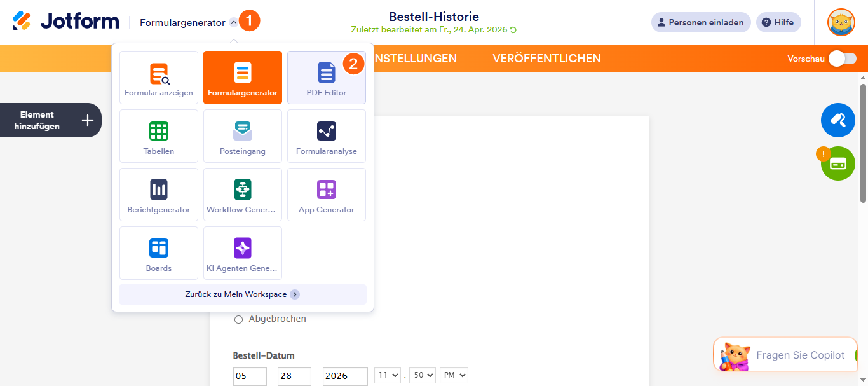This screenshot has width=868, height=386.
Task: Switch to the EINSTELLUNGEN tab
Action: pyautogui.click(x=412, y=59)
